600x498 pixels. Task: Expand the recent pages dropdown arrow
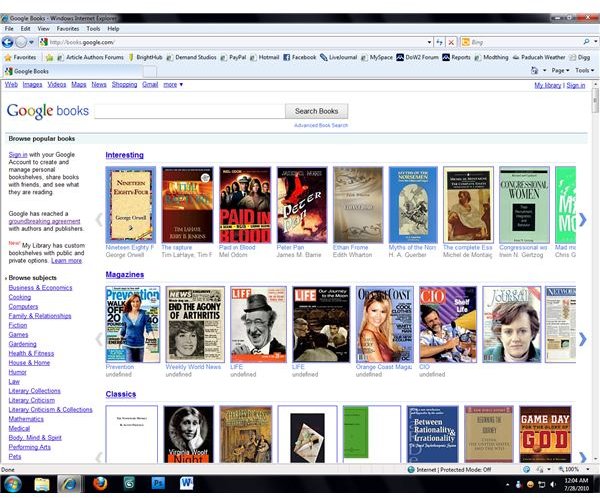tap(31, 42)
